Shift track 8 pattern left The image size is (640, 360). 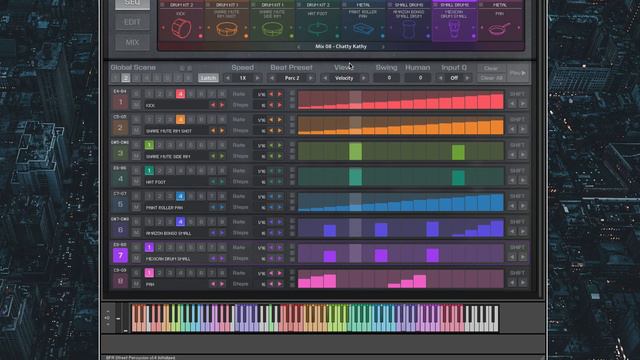[x=512, y=282]
